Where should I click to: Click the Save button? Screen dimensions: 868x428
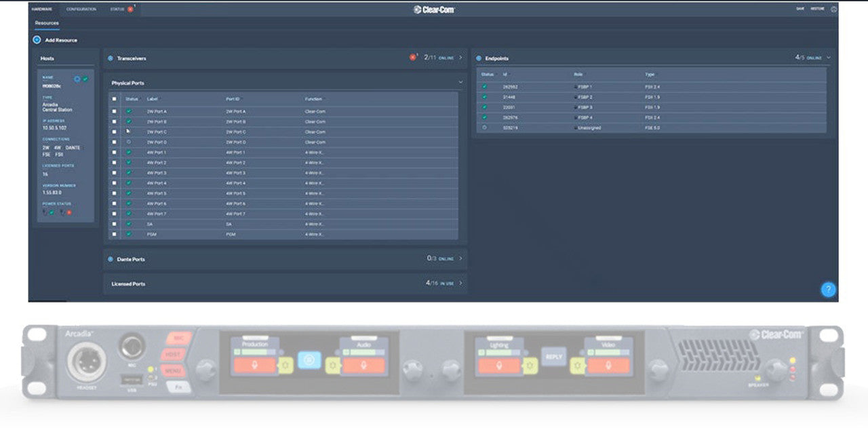pyautogui.click(x=800, y=9)
